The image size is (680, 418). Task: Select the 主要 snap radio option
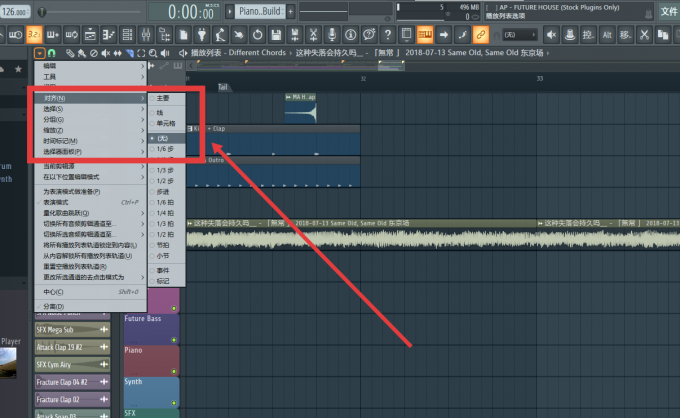click(x=167, y=98)
